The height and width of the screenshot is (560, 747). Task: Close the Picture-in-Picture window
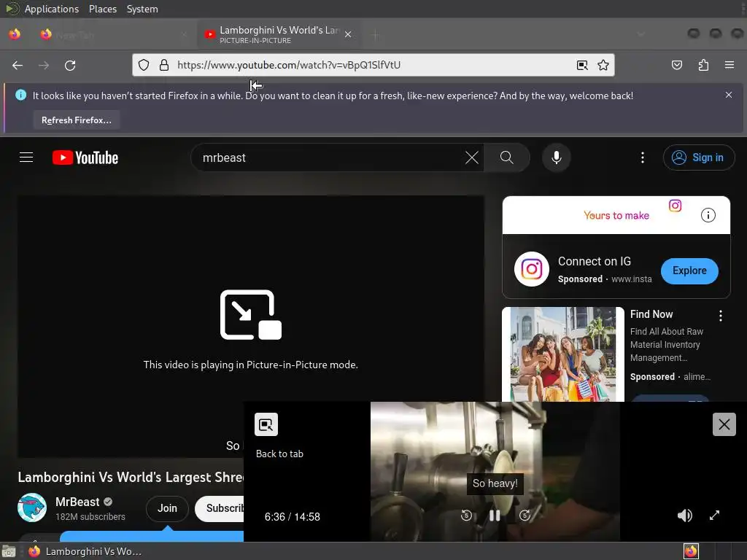pos(724,424)
